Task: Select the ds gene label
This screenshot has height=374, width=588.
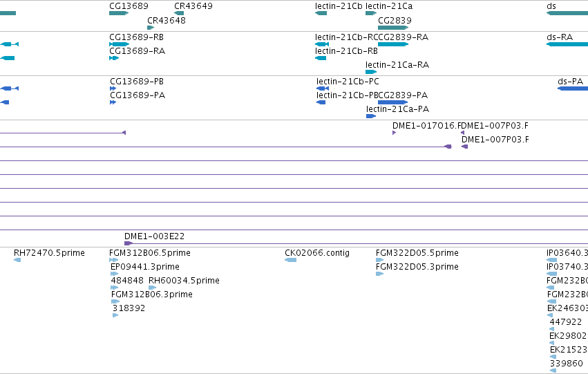Action: point(551,6)
